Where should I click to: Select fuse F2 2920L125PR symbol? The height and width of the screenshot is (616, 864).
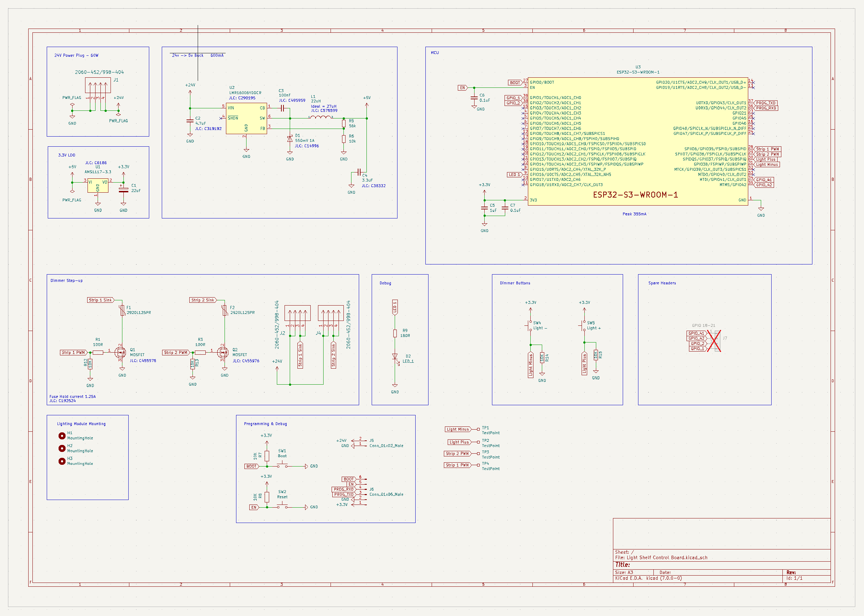point(225,310)
